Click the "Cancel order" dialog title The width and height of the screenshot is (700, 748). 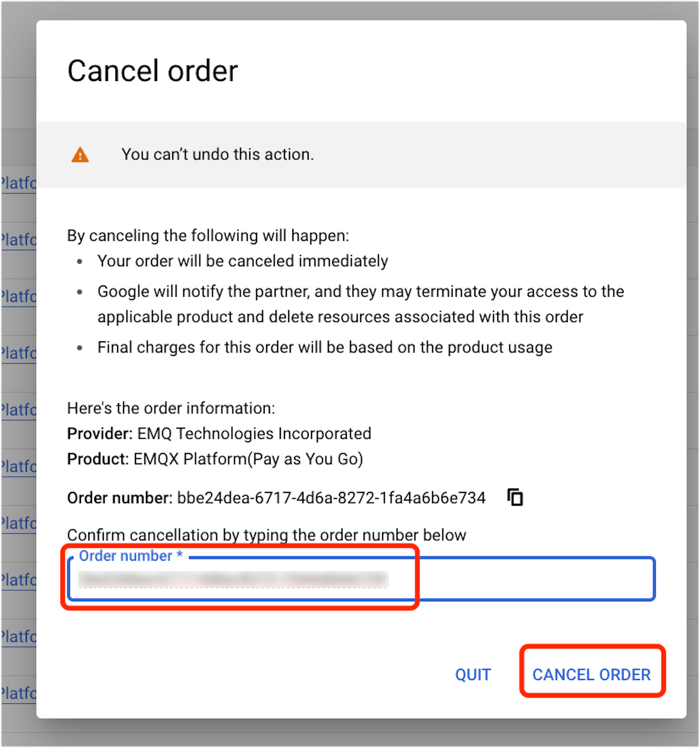pyautogui.click(x=152, y=71)
